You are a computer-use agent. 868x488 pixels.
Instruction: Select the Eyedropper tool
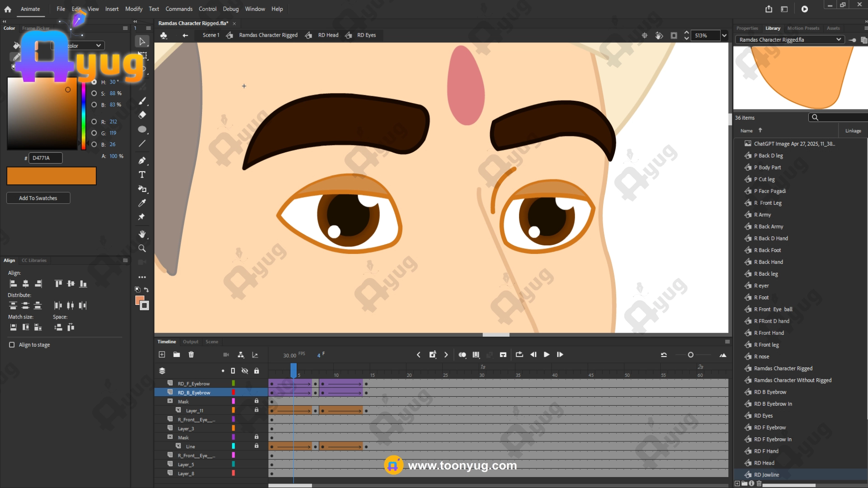pos(142,203)
